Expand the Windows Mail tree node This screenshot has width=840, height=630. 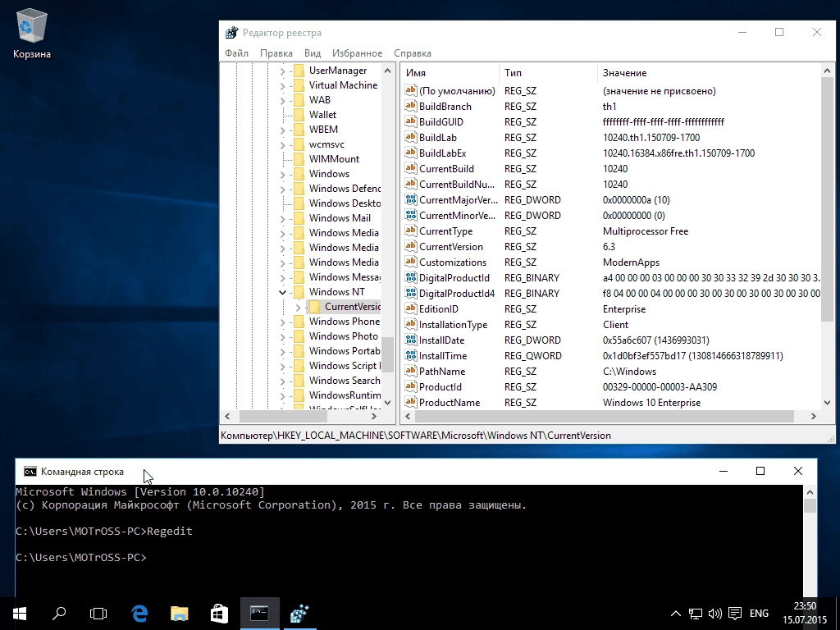282,218
